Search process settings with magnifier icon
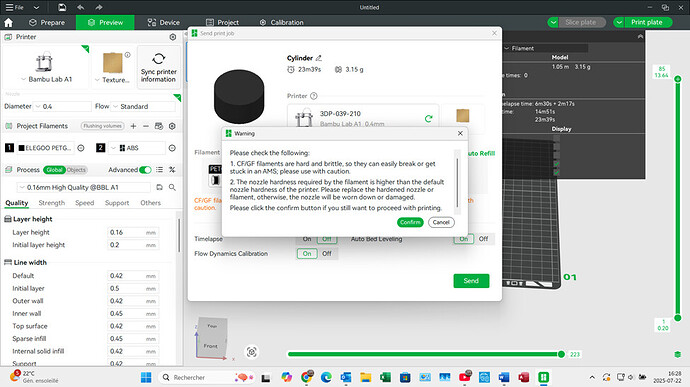Screen dimensions: 690x387 pyautogui.click(x=172, y=187)
